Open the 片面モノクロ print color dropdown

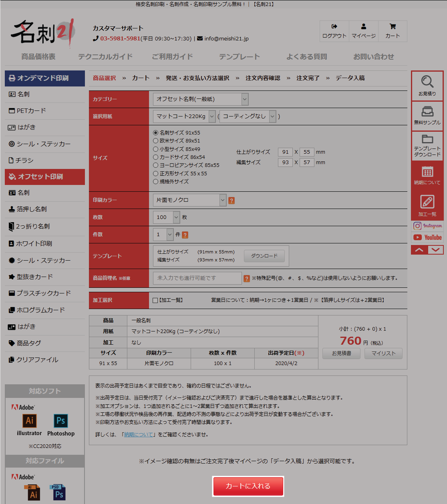coord(190,200)
